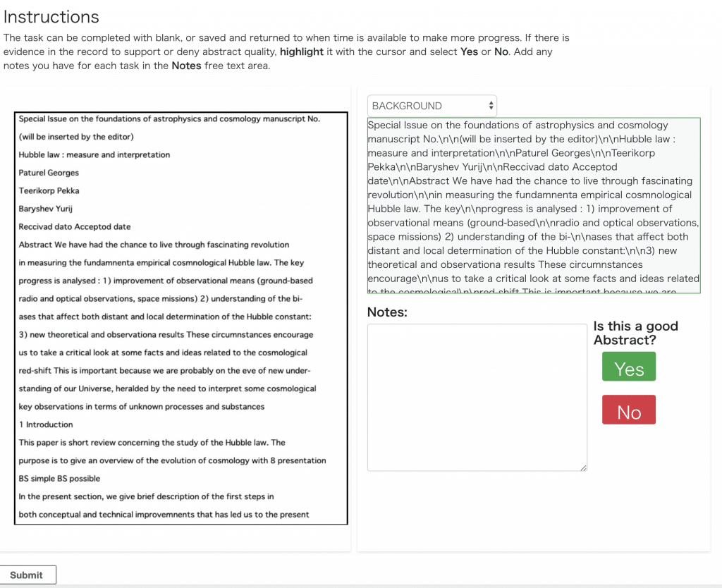Click the 'This paper is short review' line

152,443
